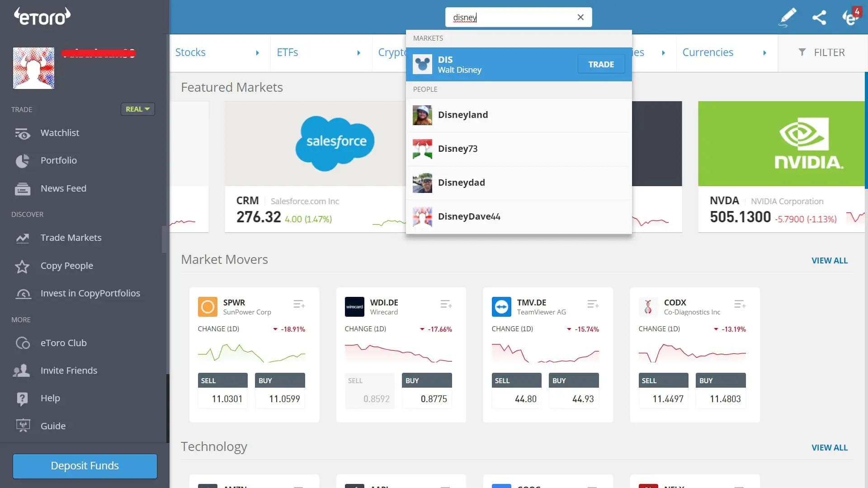Viewport: 868px width, 488px height.
Task: Click the Co-Diagnostics logo icon
Action: click(648, 307)
